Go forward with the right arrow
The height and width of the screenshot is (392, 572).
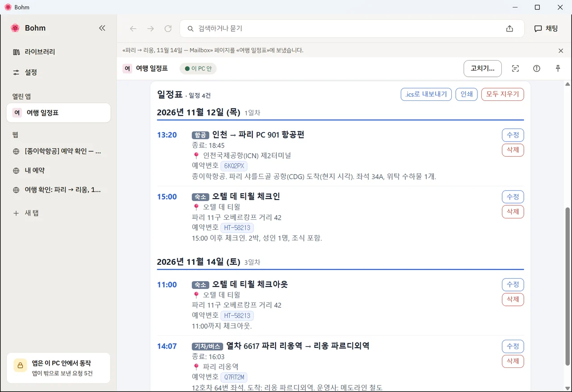coord(151,29)
